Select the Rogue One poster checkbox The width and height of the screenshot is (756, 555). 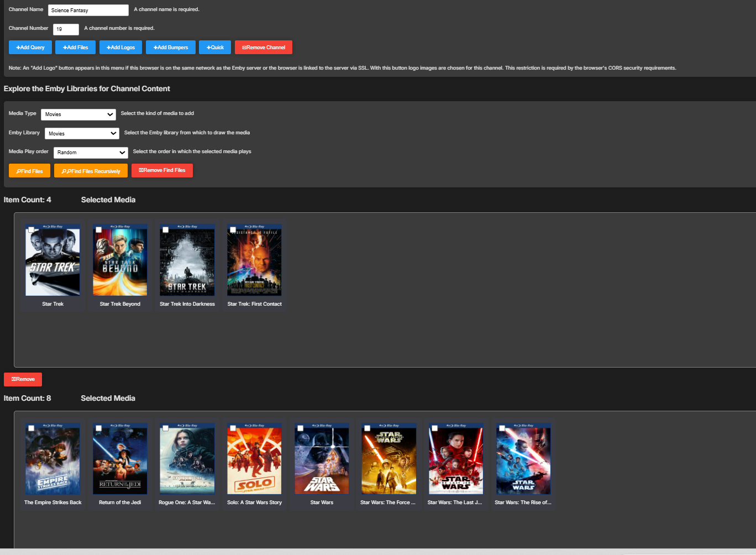[x=165, y=428]
